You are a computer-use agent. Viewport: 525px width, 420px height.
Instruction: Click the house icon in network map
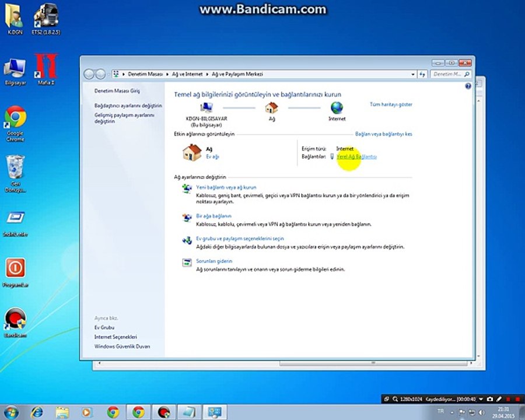[271, 108]
